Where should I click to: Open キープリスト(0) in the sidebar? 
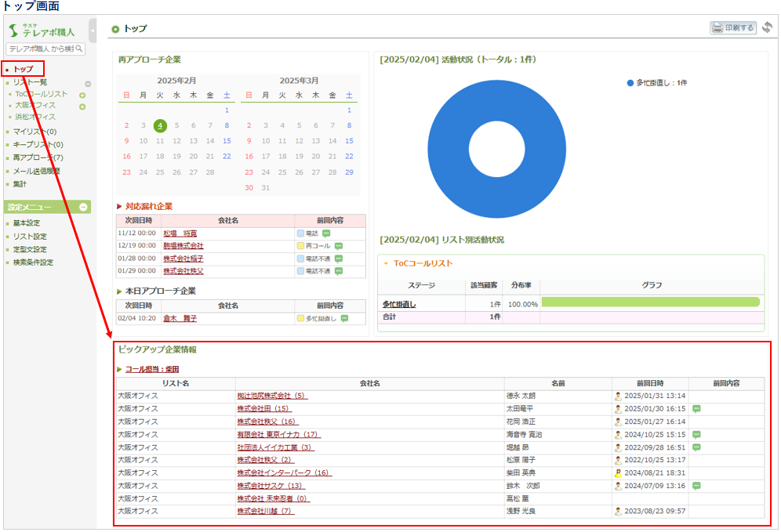38,144
